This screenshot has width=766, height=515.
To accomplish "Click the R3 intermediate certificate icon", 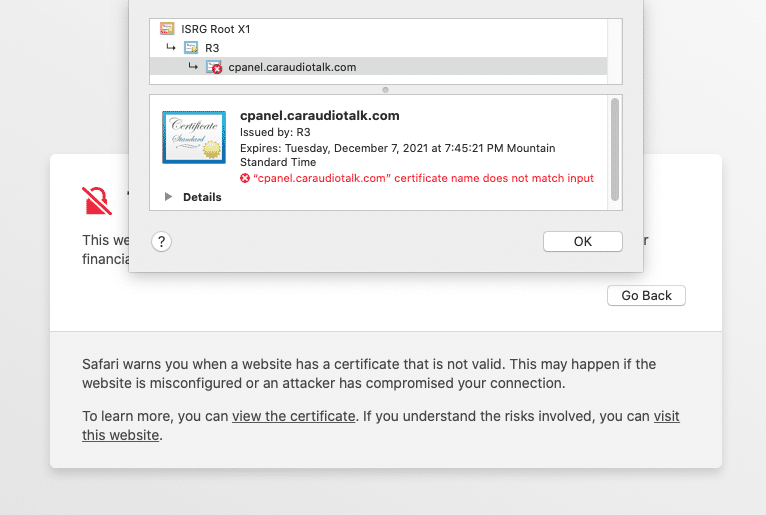I will pos(191,48).
